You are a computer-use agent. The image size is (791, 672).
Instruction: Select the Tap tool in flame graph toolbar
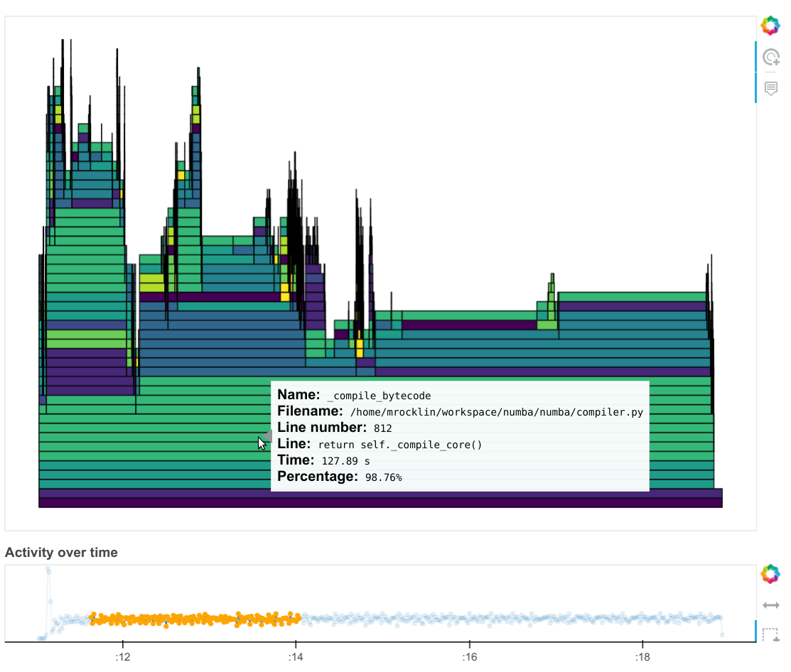coord(770,57)
